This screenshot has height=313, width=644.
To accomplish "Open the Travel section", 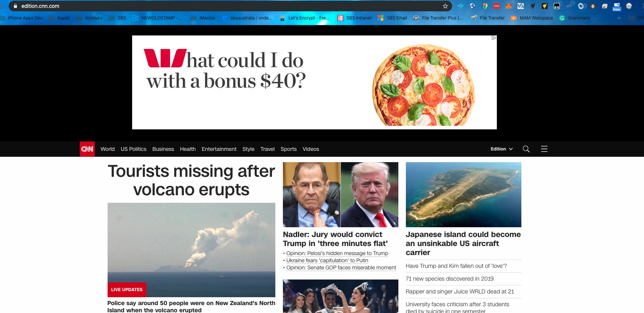I will pyautogui.click(x=267, y=149).
